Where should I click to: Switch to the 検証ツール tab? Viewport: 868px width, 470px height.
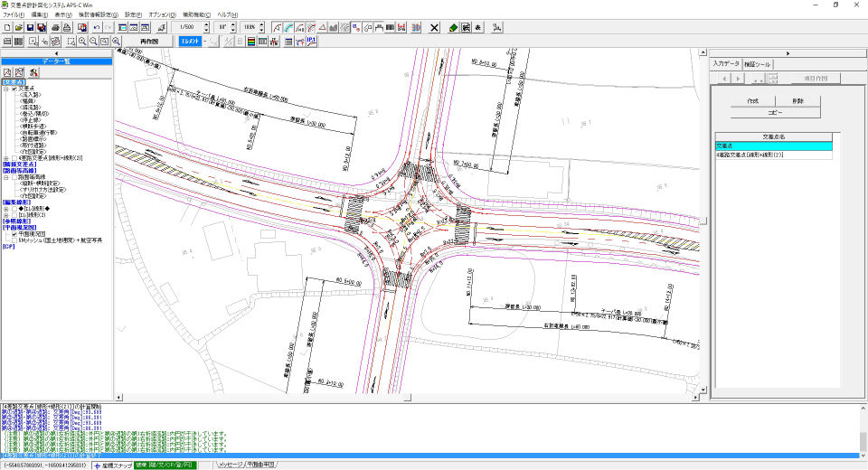[x=757, y=64]
